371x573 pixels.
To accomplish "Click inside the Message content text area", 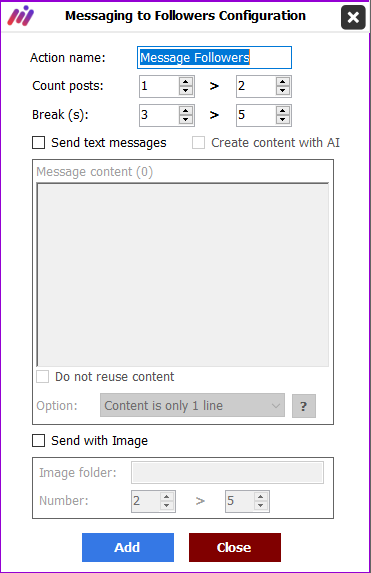I will click(x=183, y=275).
